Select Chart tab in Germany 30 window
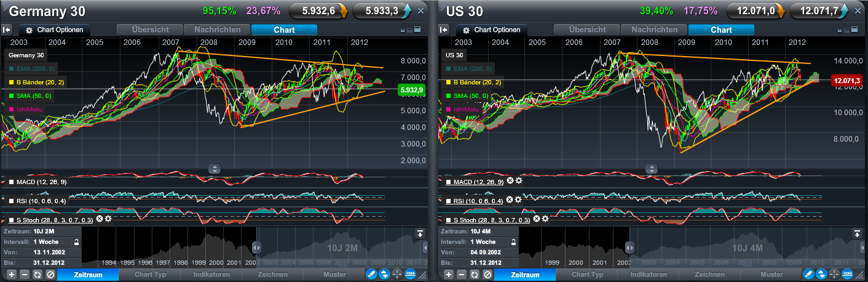The height and width of the screenshot is (282, 868). 285,30
